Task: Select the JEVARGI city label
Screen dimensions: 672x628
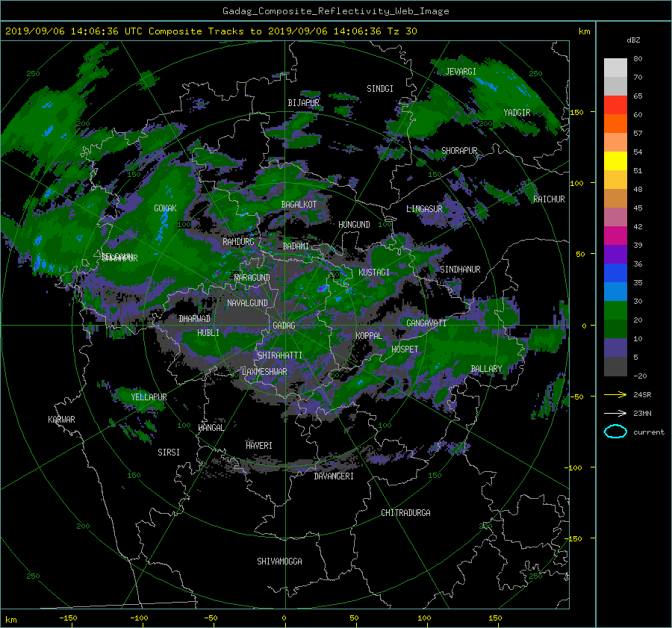Action: 461,72
